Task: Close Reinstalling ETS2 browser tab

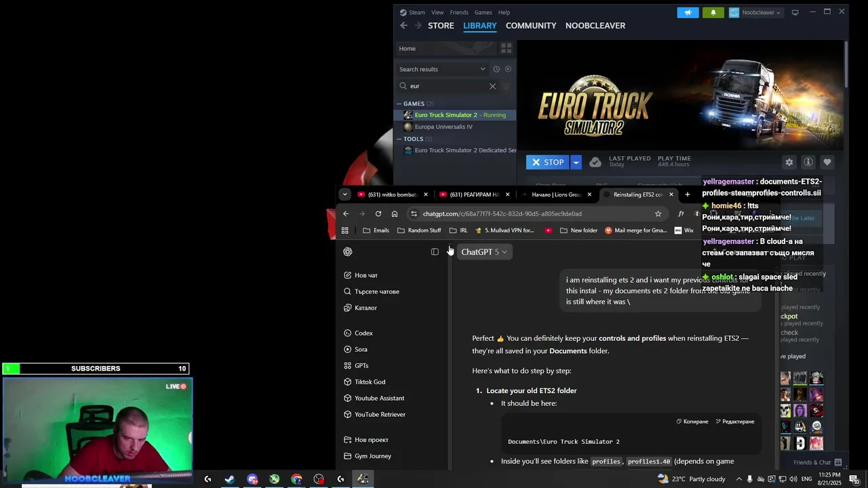Action: [671, 195]
